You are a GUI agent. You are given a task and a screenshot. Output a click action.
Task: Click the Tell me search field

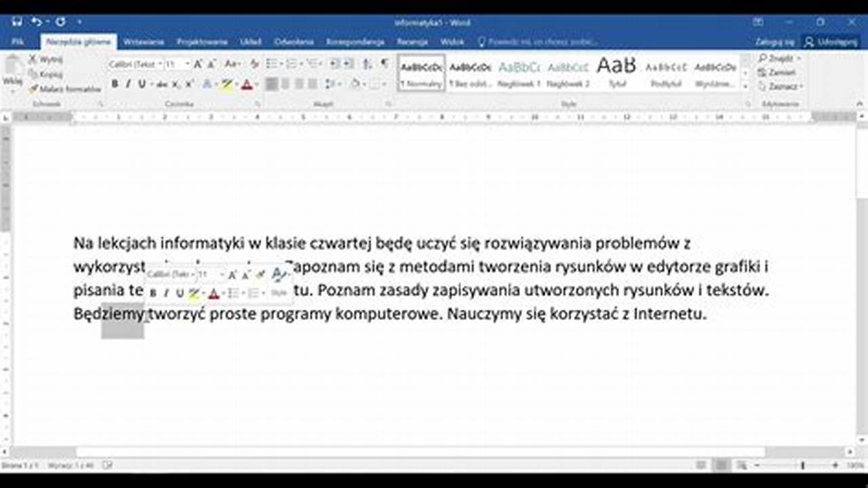[537, 42]
